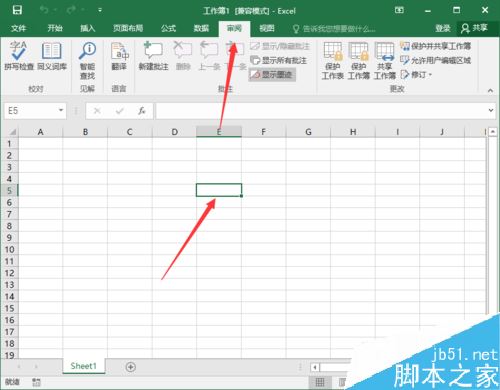Click 共享工作簿 share workbook
This screenshot has height=390, width=500.
click(x=384, y=60)
